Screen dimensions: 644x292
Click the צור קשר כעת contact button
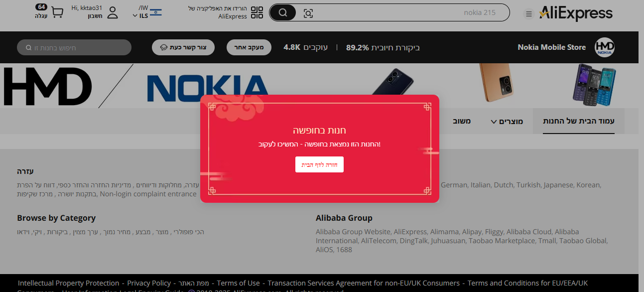click(183, 47)
